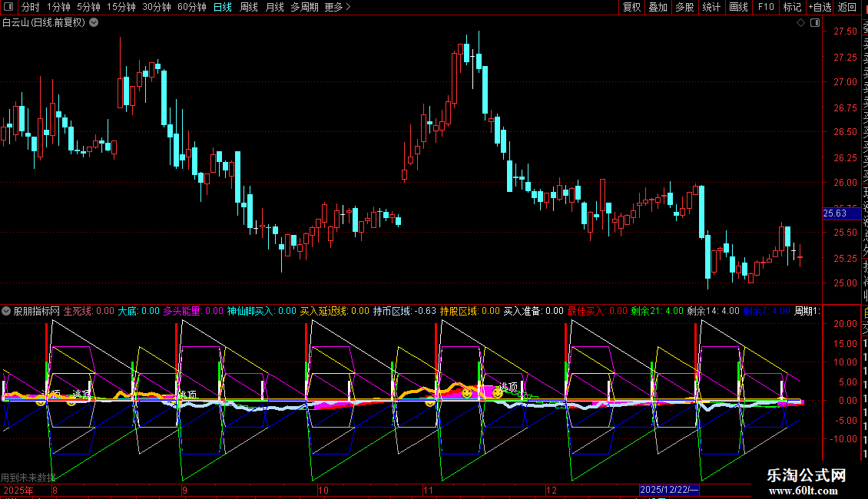The height and width of the screenshot is (499, 868).
Task: Click the 股朋指标网 indicator name
Action: pos(37,312)
